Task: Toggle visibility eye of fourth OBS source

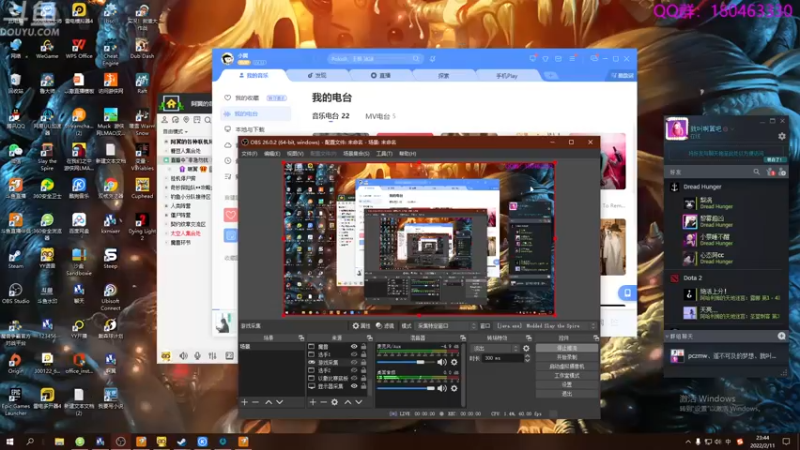Action: [354, 370]
